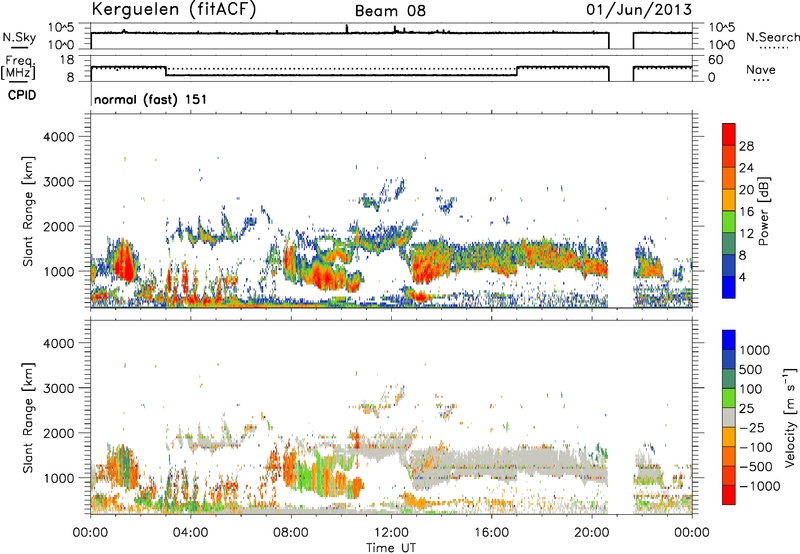Click the '-25' Velocity colorbar value
This screenshot has height=554, width=800.
pyautogui.click(x=752, y=428)
